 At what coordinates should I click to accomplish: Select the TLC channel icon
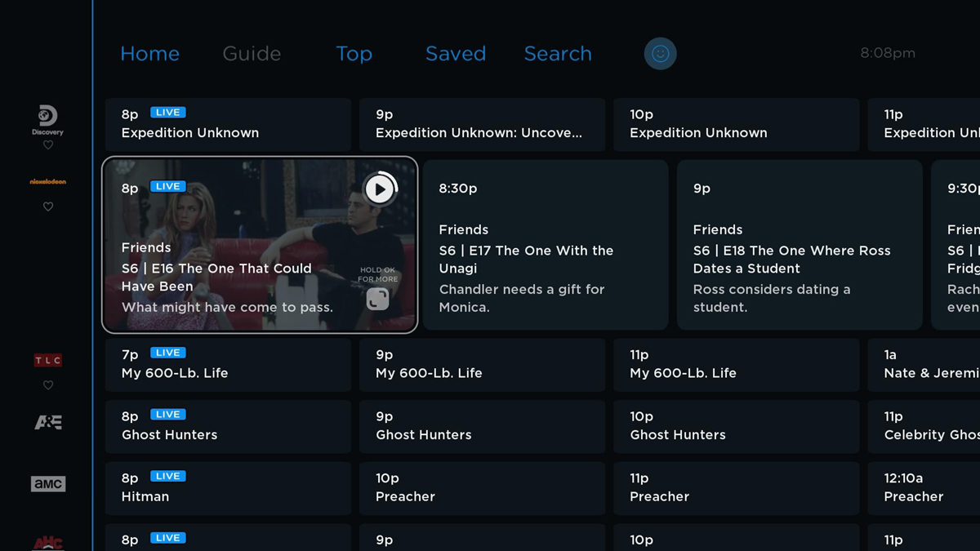point(48,359)
